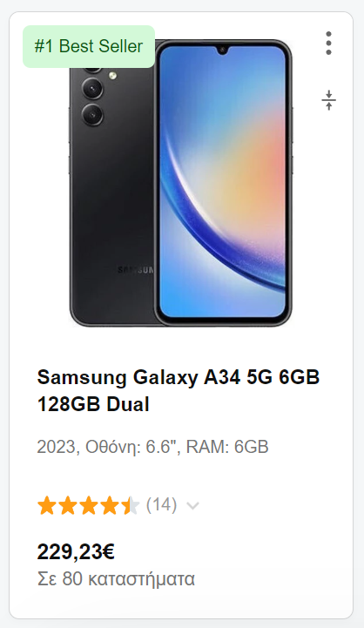
Task: Click the compare arrows icon below the dots
Action: (328, 100)
